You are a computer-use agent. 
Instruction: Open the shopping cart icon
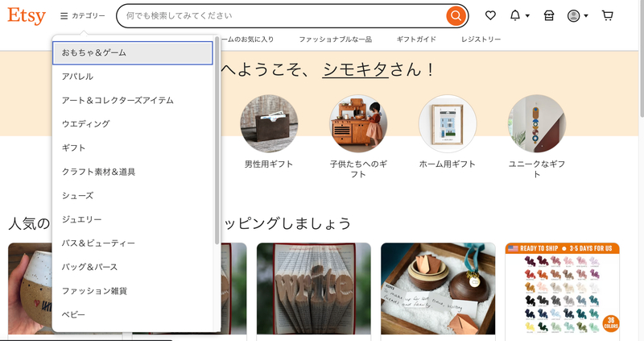coord(608,15)
